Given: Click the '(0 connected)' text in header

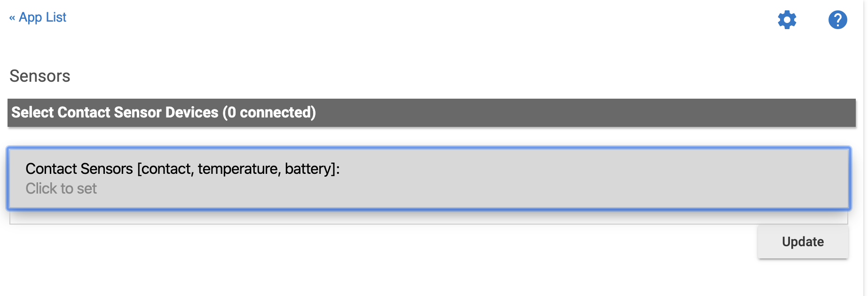Looking at the screenshot, I should [269, 112].
